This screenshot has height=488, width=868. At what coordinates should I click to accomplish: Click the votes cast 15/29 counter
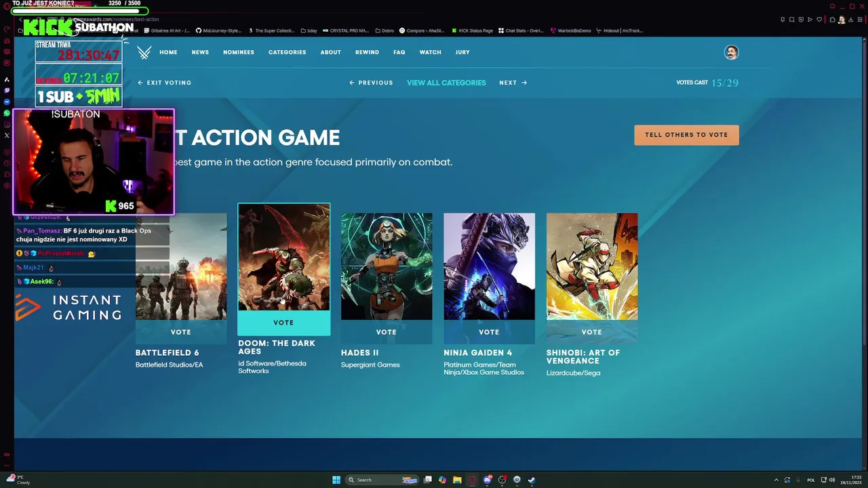(707, 83)
